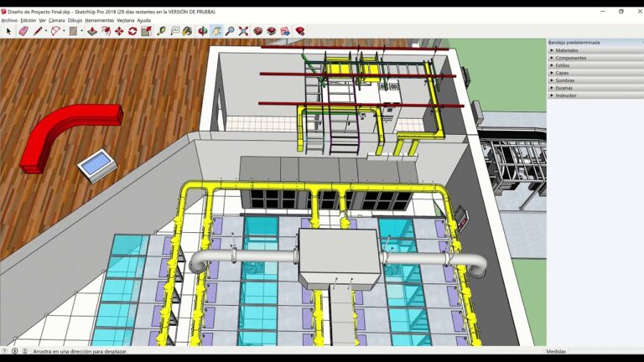The height and width of the screenshot is (362, 644).
Task: Open the Herramientas menu
Action: click(x=99, y=20)
